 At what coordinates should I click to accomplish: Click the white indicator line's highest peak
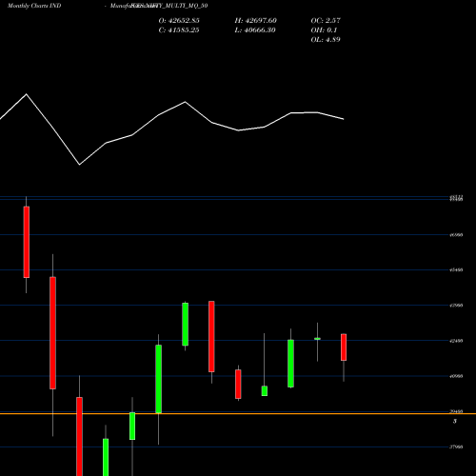pos(26,94)
